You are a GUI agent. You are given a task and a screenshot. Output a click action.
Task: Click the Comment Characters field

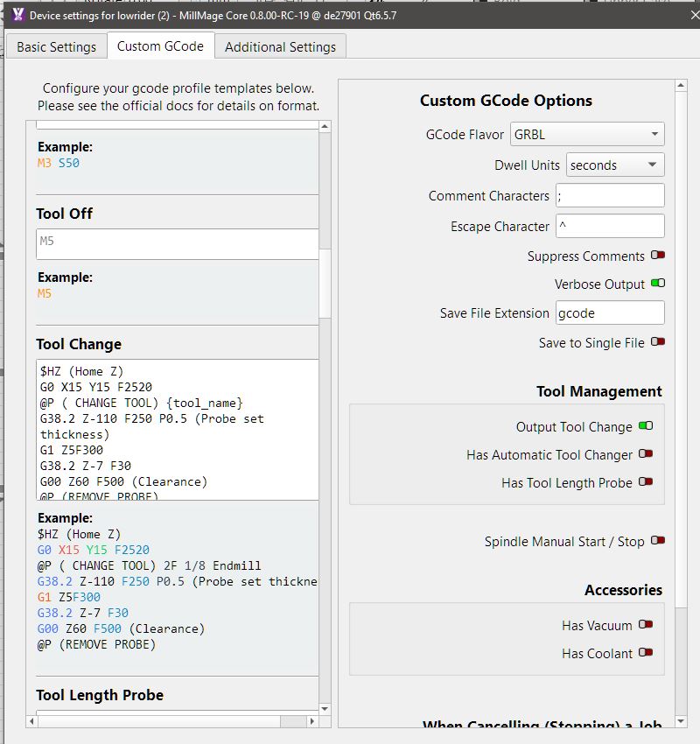pyautogui.click(x=610, y=196)
